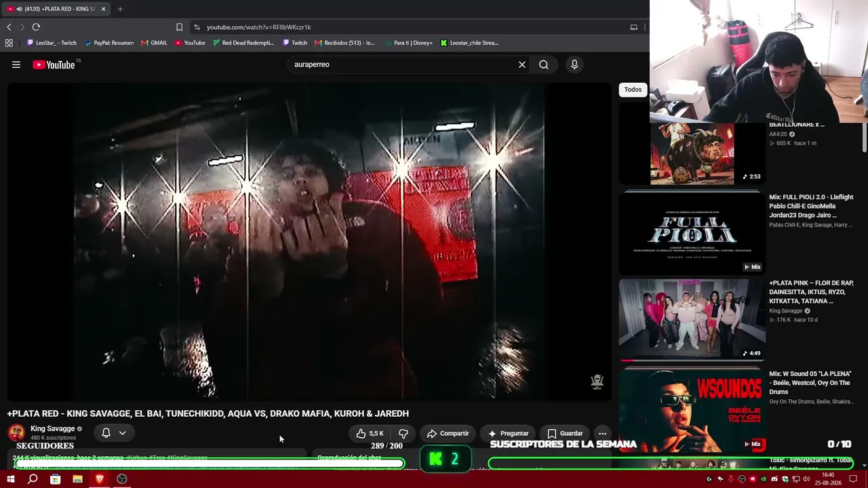Open Windows taskbar search
This screenshot has height=488, width=868.
[33, 479]
